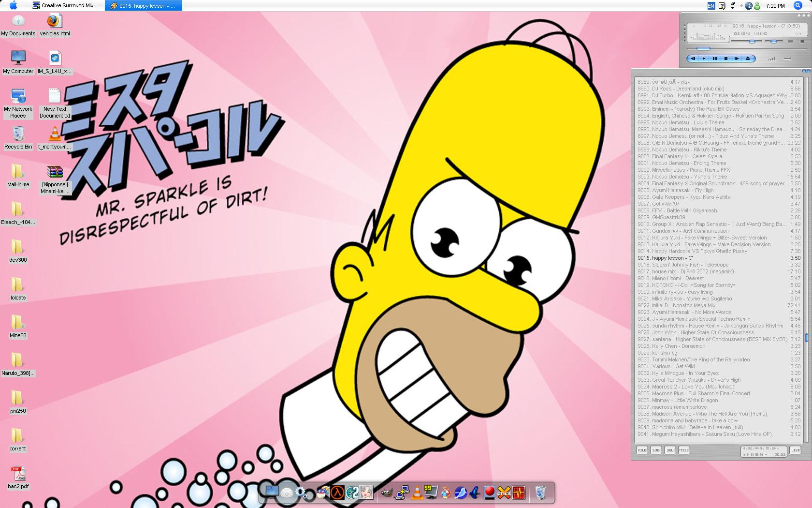The width and height of the screenshot is (812, 508).
Task: Go to the previous track in Winamp
Action: (693, 59)
